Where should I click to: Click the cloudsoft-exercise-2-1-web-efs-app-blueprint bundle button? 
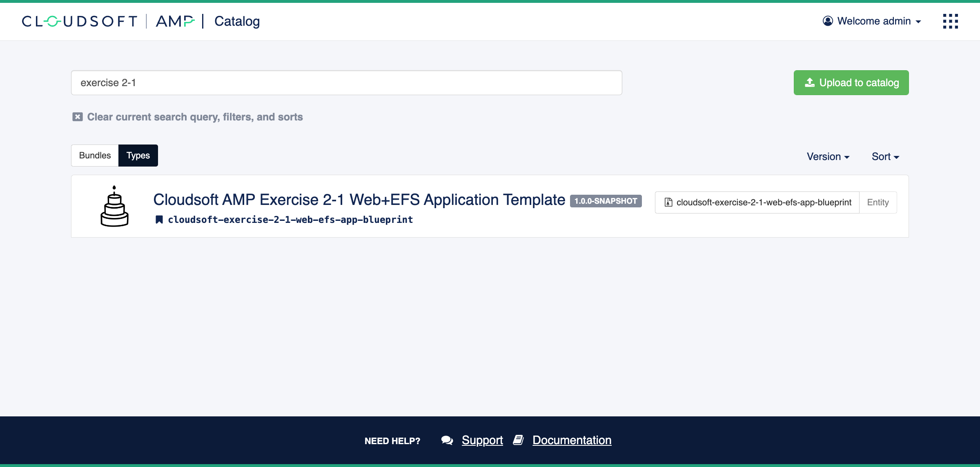757,202
